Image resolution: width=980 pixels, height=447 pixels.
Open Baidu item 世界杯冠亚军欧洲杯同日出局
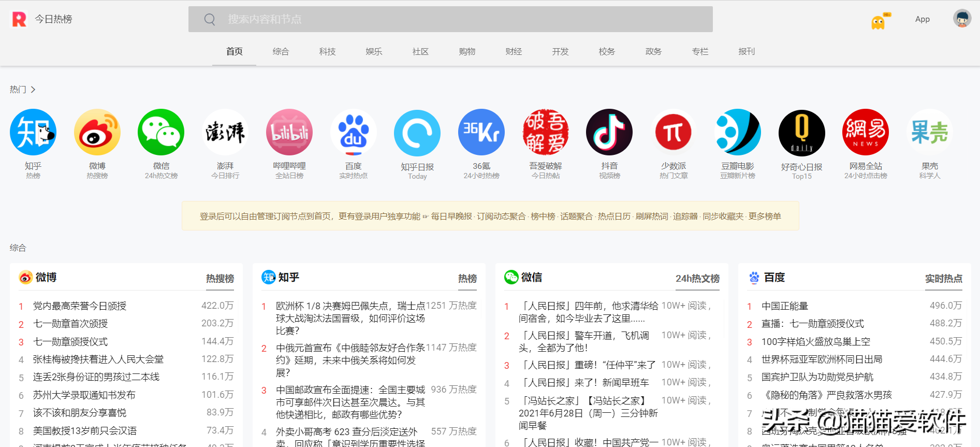click(x=822, y=359)
